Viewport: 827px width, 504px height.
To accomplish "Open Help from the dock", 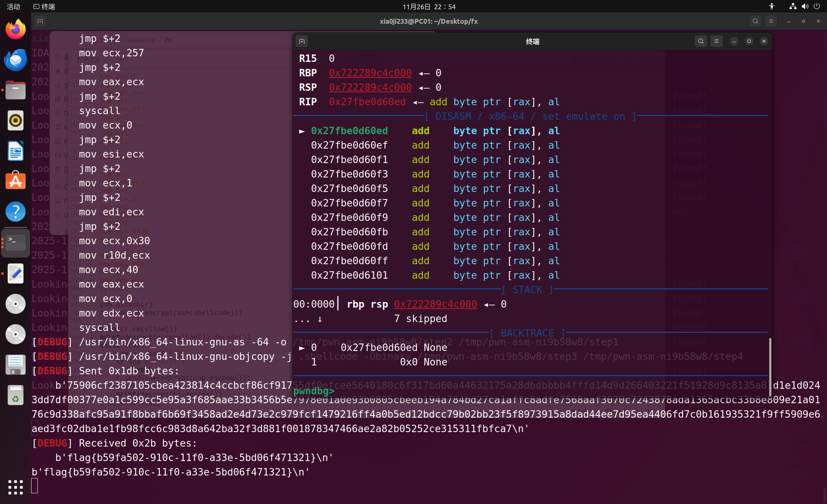I will [15, 212].
